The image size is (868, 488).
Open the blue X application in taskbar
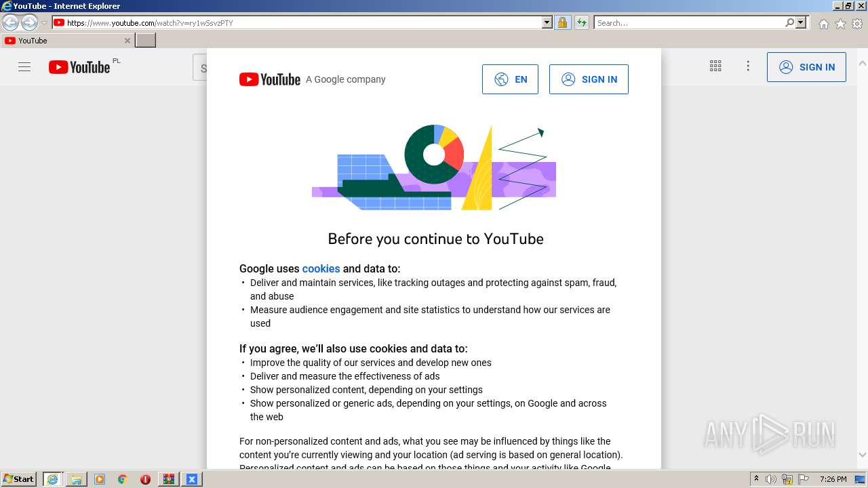coord(191,479)
